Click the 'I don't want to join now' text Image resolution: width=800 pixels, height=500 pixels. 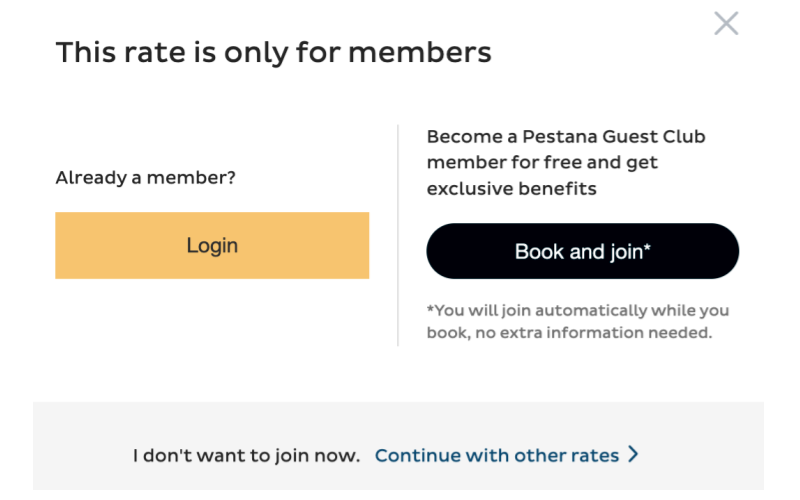click(x=246, y=455)
